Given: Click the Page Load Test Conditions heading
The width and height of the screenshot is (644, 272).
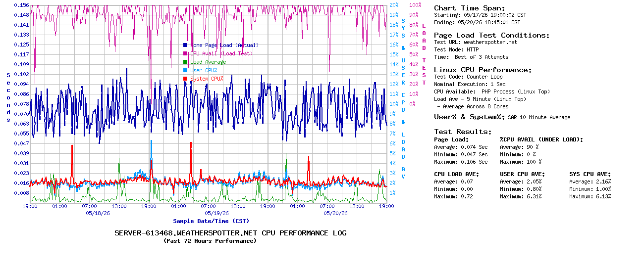Looking at the screenshot, I should click(492, 35).
